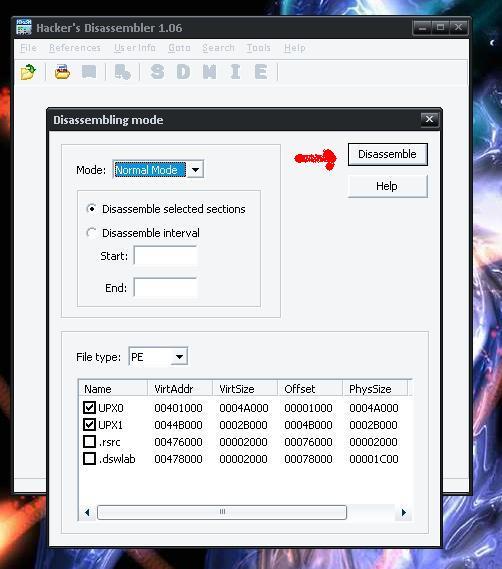502x569 pixels.
Task: Enable the .dswlab section checkbox
Action: 89,459
